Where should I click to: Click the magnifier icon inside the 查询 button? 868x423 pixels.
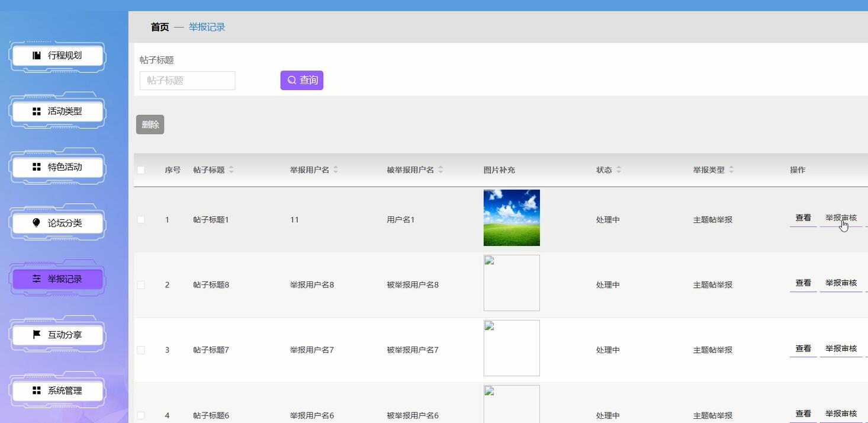tap(291, 80)
